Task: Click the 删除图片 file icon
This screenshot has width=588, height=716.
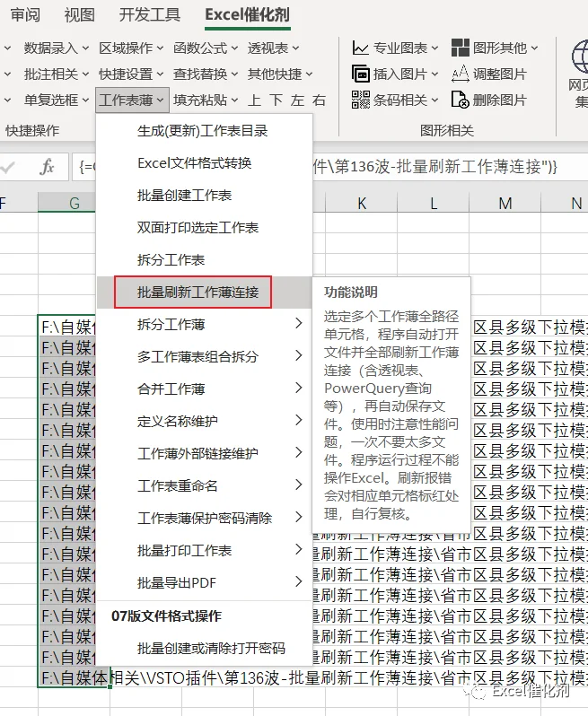Action: coord(460,100)
